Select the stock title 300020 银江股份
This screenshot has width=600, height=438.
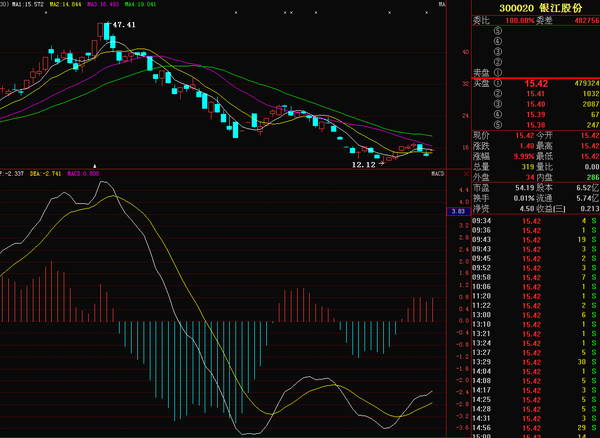540,8
